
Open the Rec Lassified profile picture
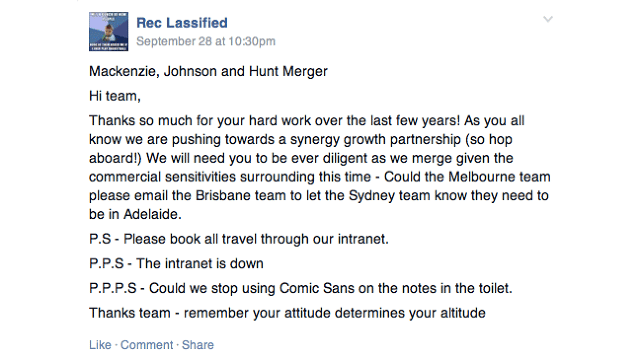coord(109,31)
